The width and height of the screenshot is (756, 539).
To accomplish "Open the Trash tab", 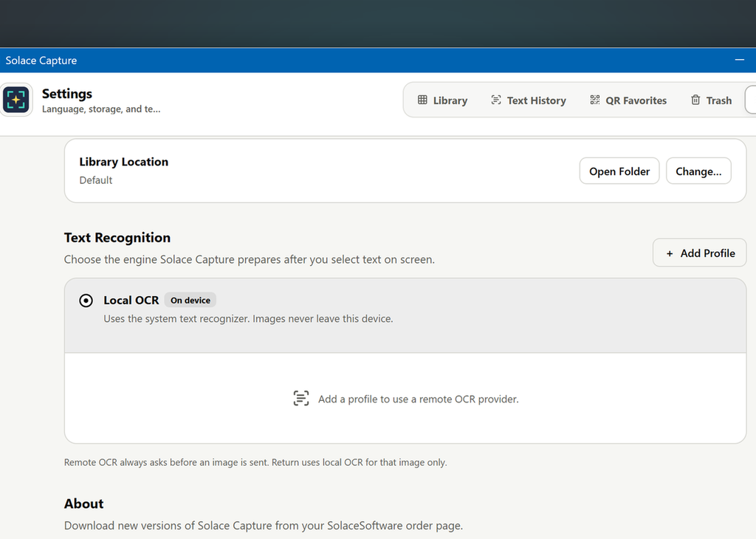I will pos(711,100).
